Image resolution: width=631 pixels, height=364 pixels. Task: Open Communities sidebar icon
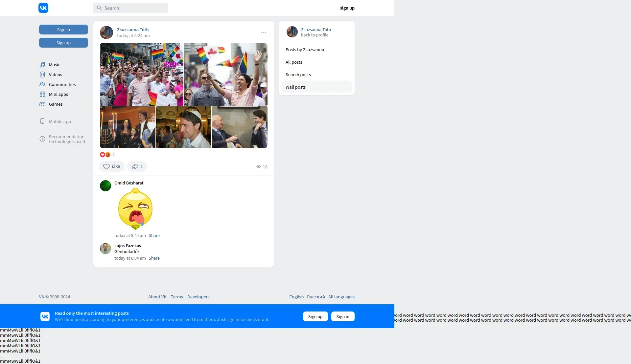(x=42, y=84)
